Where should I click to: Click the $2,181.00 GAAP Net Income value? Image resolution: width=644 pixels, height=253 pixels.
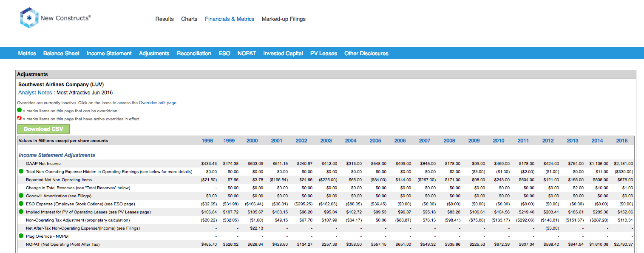coord(624,163)
